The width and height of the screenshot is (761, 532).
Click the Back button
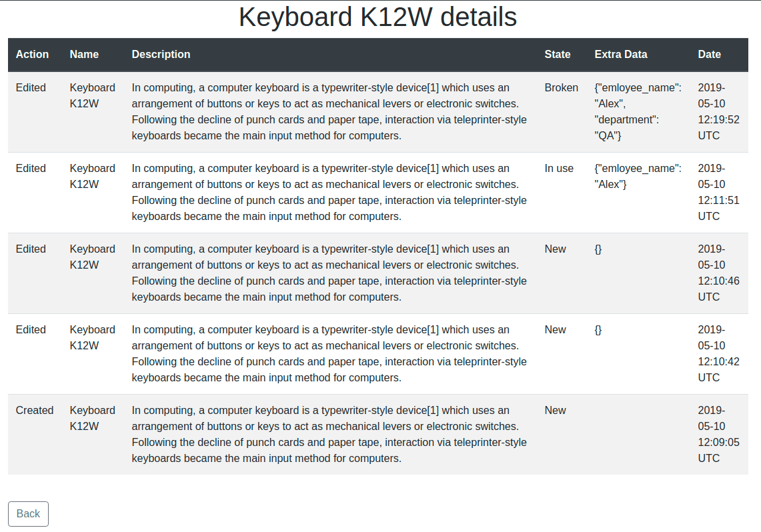pos(28,513)
